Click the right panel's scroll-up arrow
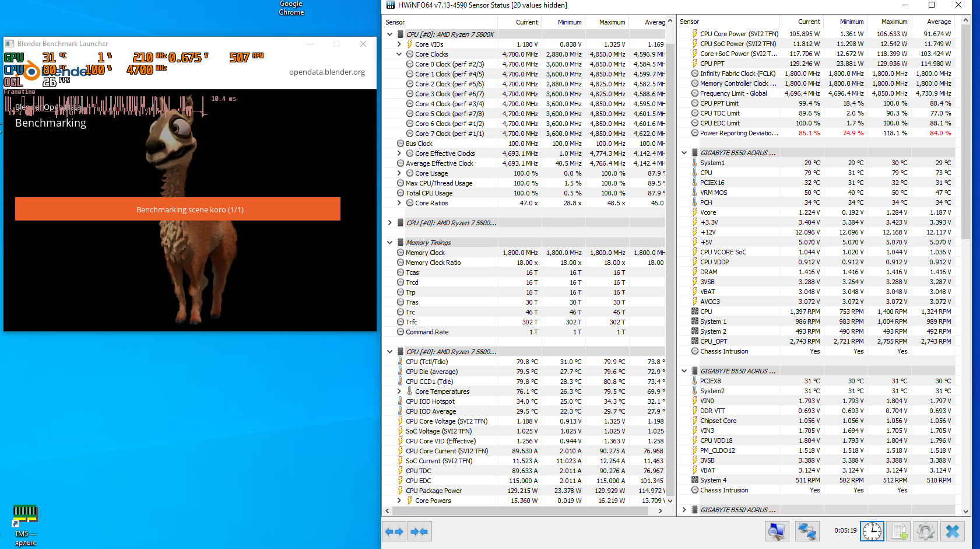Screen dimensions: 980x549 pyautogui.click(x=966, y=20)
